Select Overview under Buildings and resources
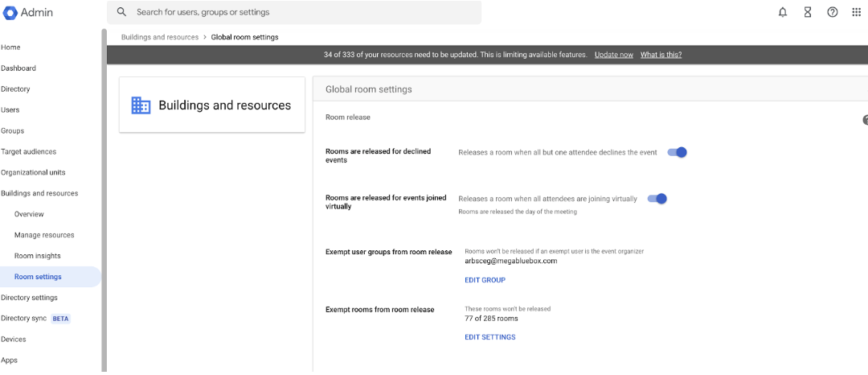This screenshot has width=868, height=375. (29, 214)
